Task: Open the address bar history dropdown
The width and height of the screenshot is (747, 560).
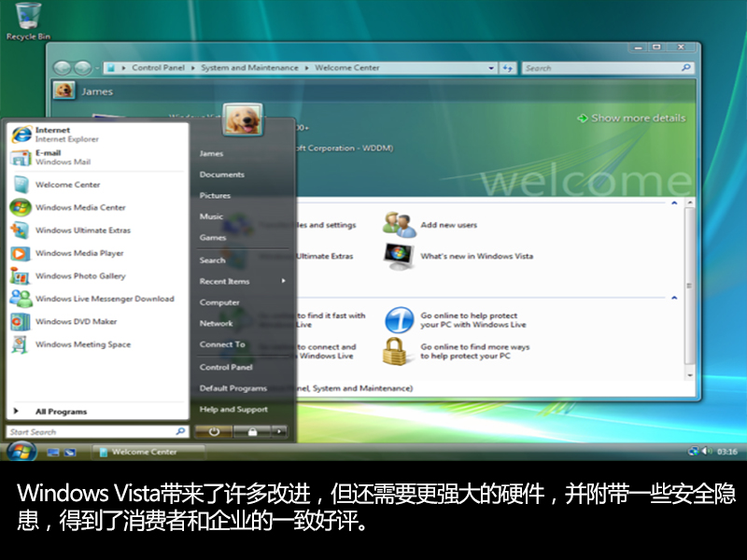Action: [x=491, y=68]
